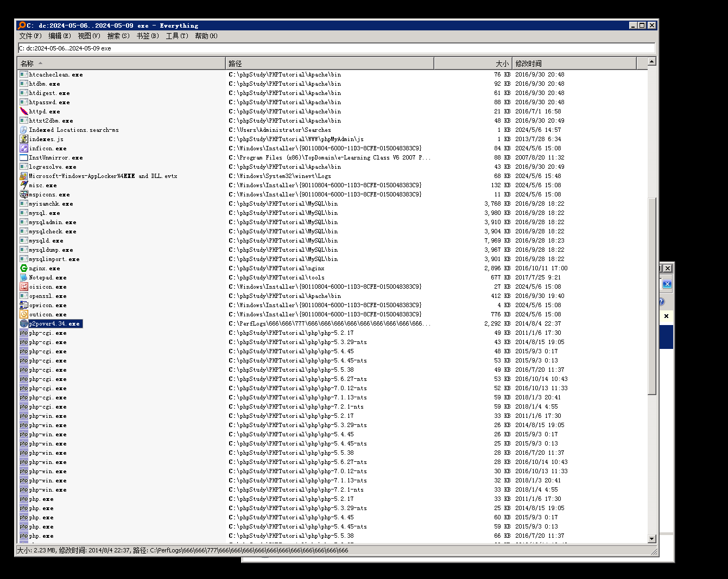Select the green nginx.exe icon
728x579 pixels.
(x=24, y=268)
